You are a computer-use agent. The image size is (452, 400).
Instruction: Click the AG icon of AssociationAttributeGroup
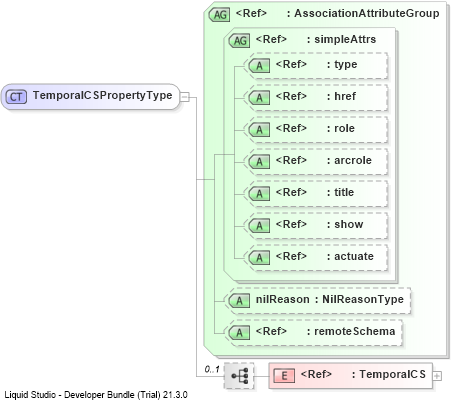220,15
